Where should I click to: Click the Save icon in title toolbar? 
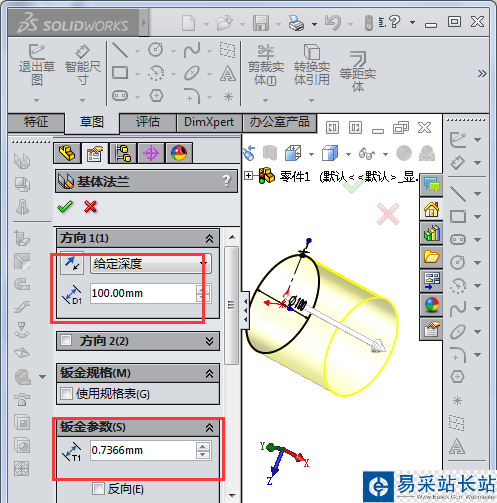click(261, 23)
